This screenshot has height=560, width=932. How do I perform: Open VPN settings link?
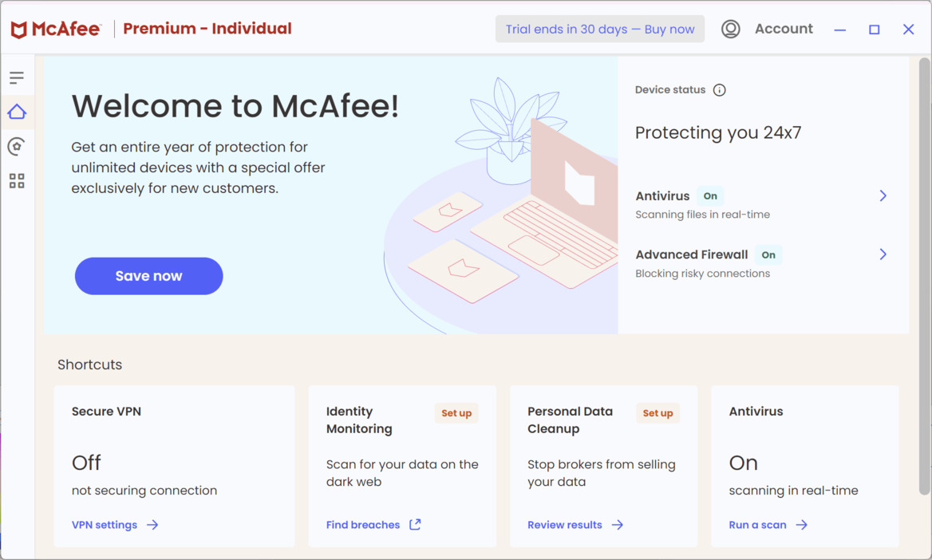pyautogui.click(x=105, y=525)
